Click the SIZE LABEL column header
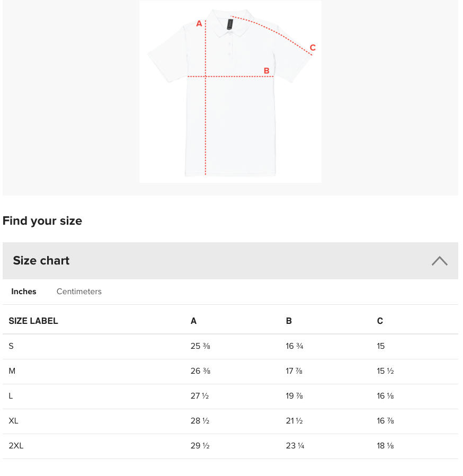Screen dimensions: 463x476 point(33,321)
